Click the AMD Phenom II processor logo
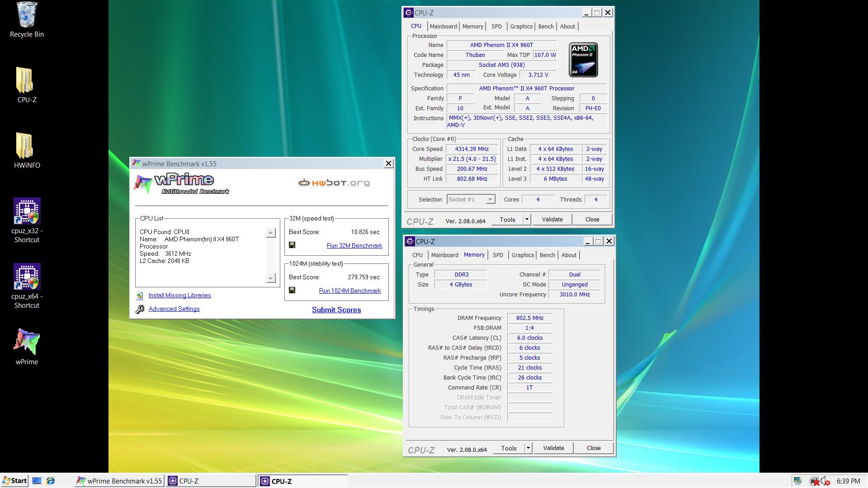This screenshot has width=868, height=488. click(x=583, y=60)
